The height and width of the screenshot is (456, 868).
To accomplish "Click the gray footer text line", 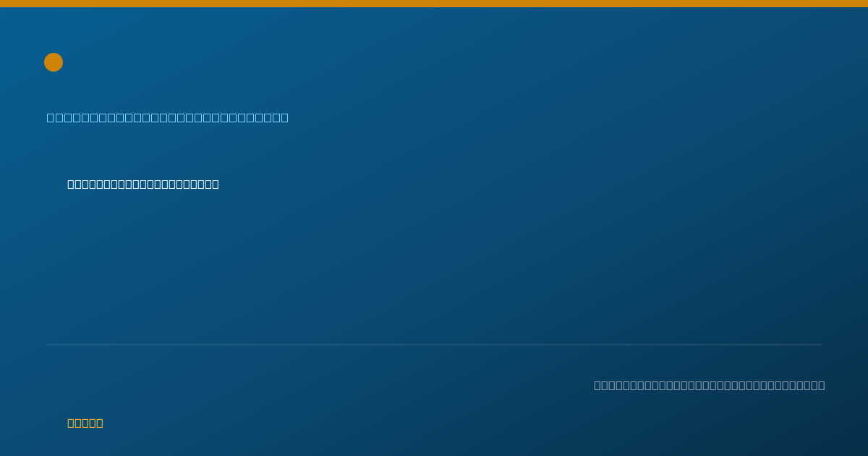I will click(x=710, y=385).
